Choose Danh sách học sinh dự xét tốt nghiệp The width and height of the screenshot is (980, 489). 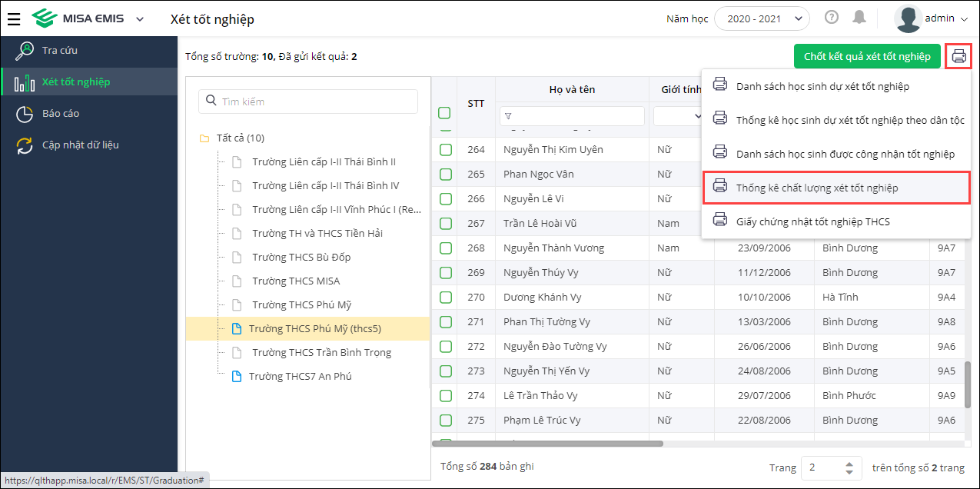[822, 86]
